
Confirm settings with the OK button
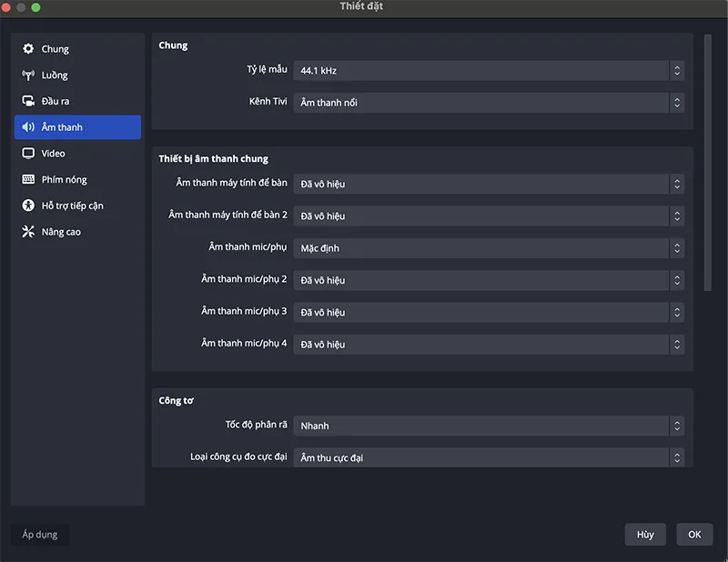(x=694, y=535)
